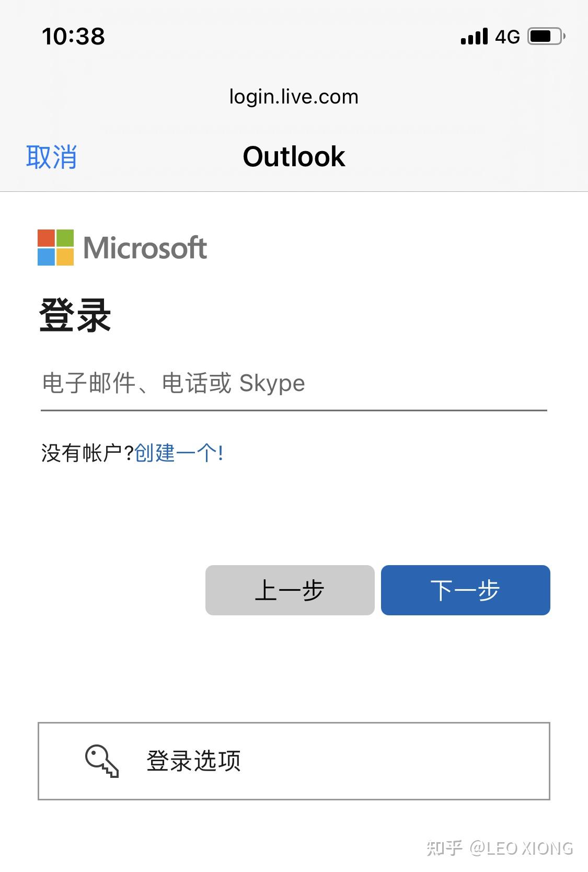Tap 取消 to cancel the login
The width and height of the screenshot is (588, 872).
click(52, 156)
